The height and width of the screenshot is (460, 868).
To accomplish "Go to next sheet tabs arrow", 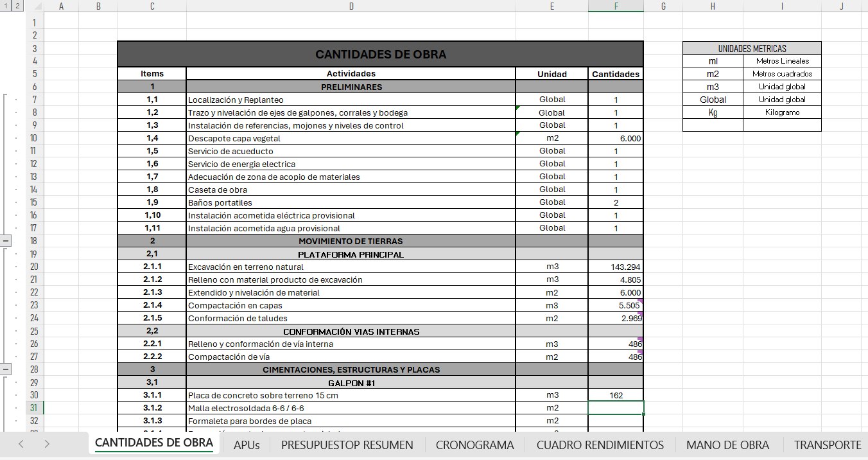I will pyautogui.click(x=46, y=444).
